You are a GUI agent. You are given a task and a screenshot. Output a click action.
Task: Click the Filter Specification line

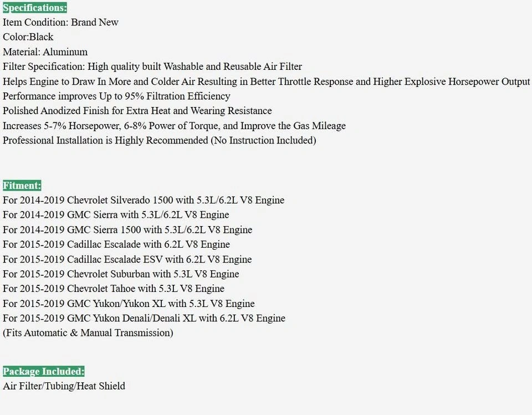coord(152,66)
